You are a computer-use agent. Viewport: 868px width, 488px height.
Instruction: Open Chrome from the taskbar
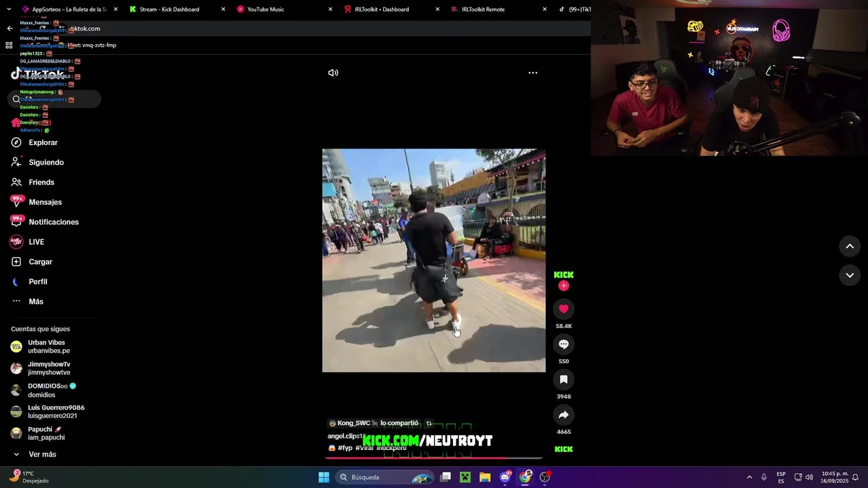[x=525, y=477]
